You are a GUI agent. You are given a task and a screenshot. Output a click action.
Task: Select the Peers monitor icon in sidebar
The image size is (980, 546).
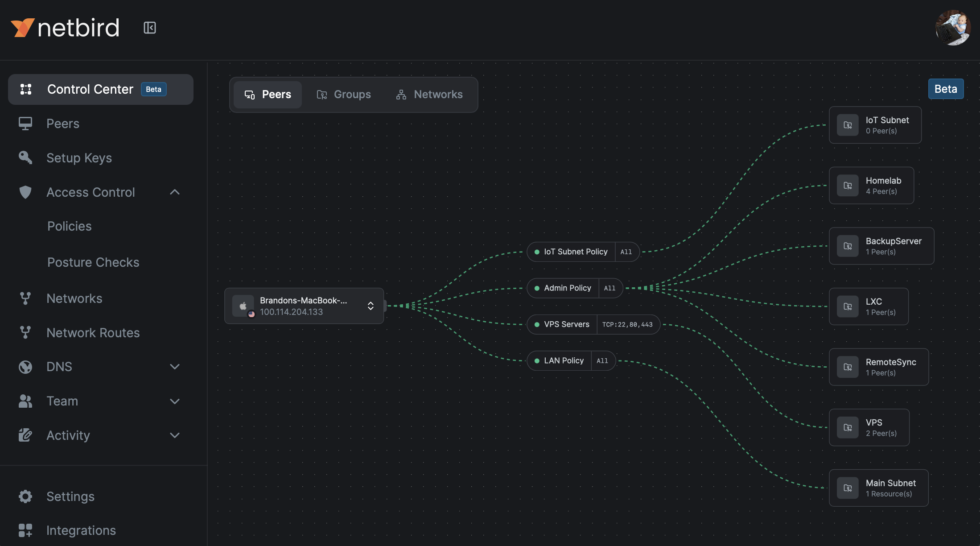tap(25, 123)
